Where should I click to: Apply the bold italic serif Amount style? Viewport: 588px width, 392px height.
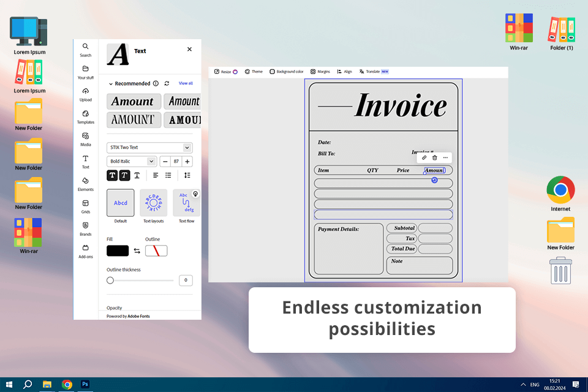click(134, 101)
